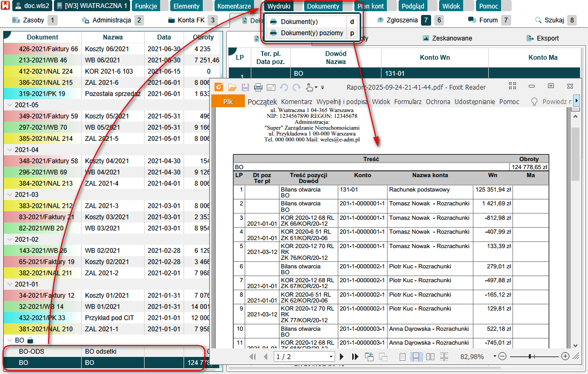Viewport: 588px width, 374px height.
Task: Collapse the 2021-05 document group
Action: 9,105
